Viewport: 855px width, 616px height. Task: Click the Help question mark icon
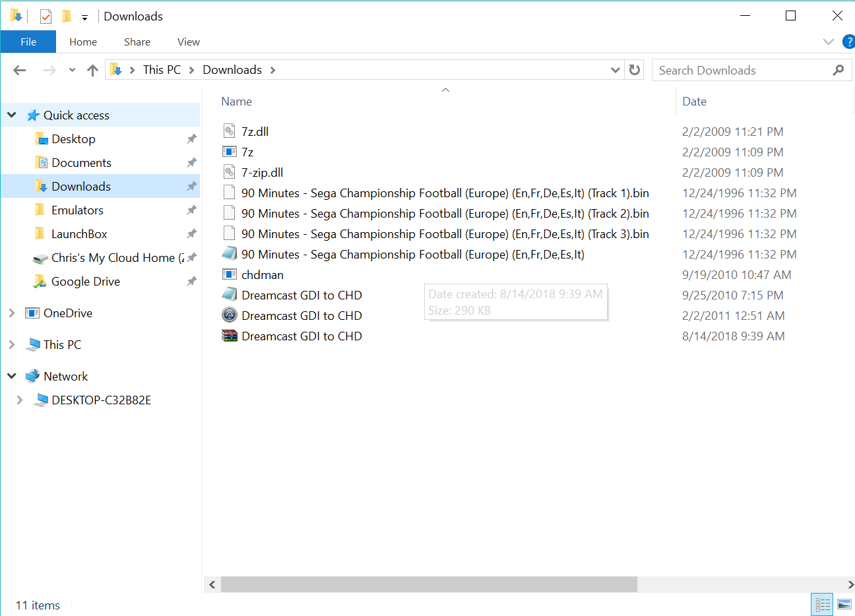point(849,42)
